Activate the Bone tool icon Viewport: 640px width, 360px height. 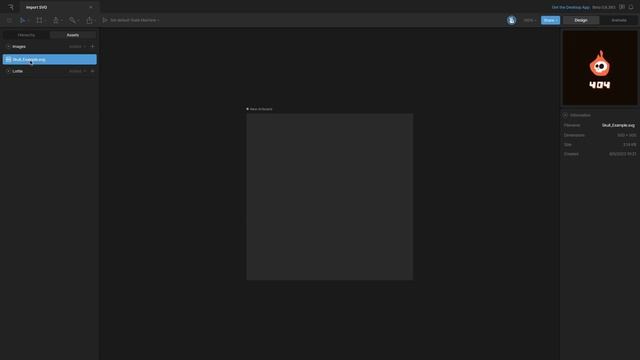72,20
